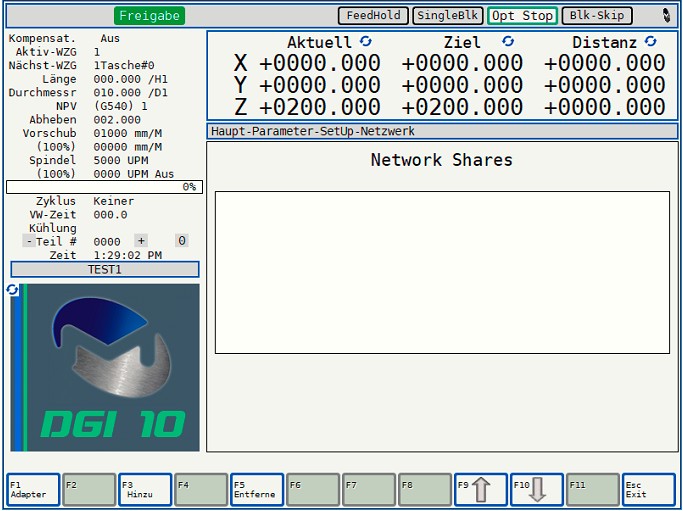Click the refresh icon beside Distanz
683x511 pixels.
(650, 41)
